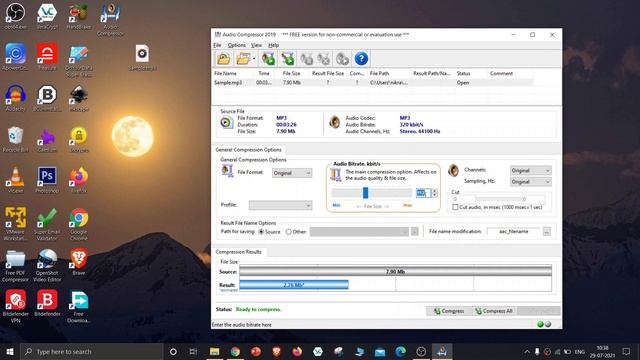The height and width of the screenshot is (360, 640).
Task: Open the notification center in taskbar
Action: [x=626, y=351]
